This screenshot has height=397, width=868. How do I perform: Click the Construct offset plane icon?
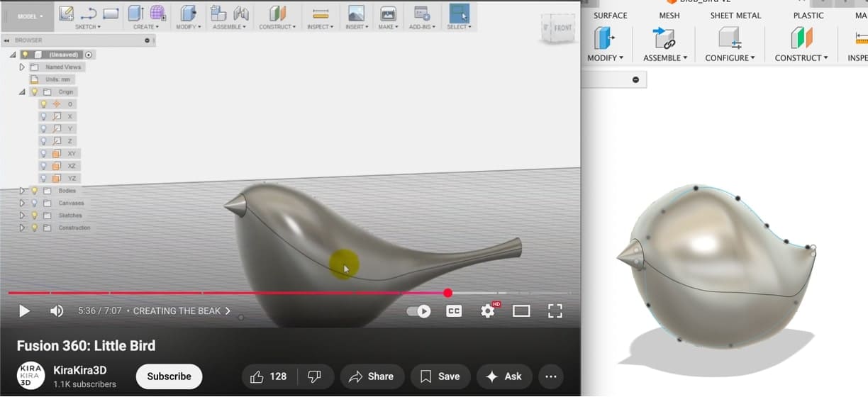pos(801,38)
